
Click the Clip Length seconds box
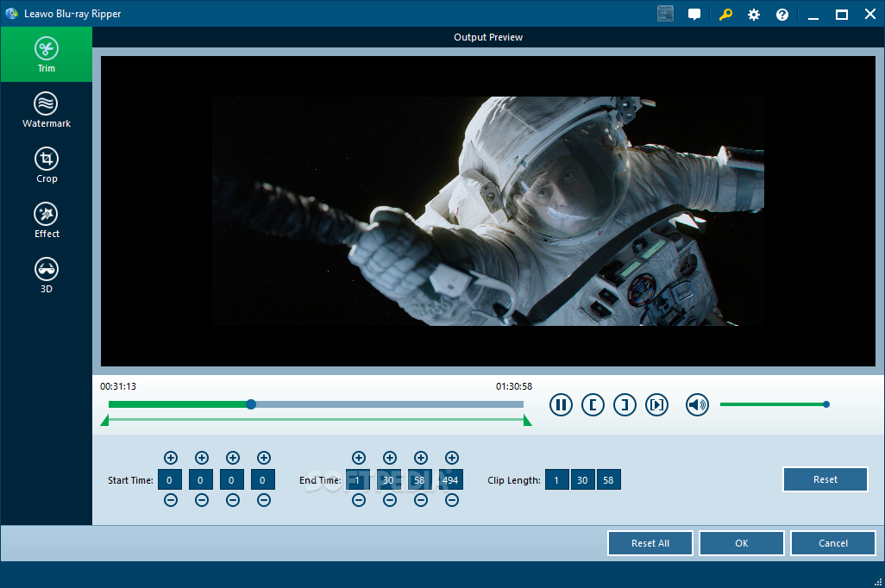pyautogui.click(x=608, y=479)
